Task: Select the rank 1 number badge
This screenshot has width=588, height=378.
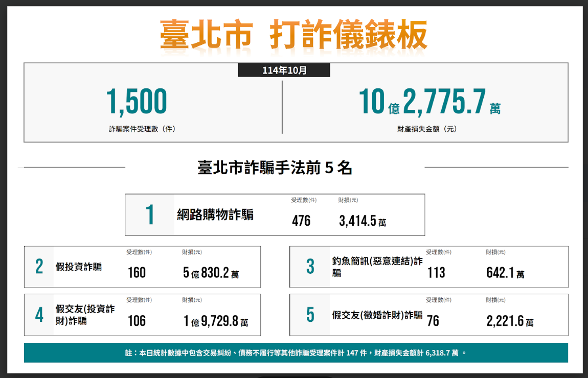Action: click(150, 215)
